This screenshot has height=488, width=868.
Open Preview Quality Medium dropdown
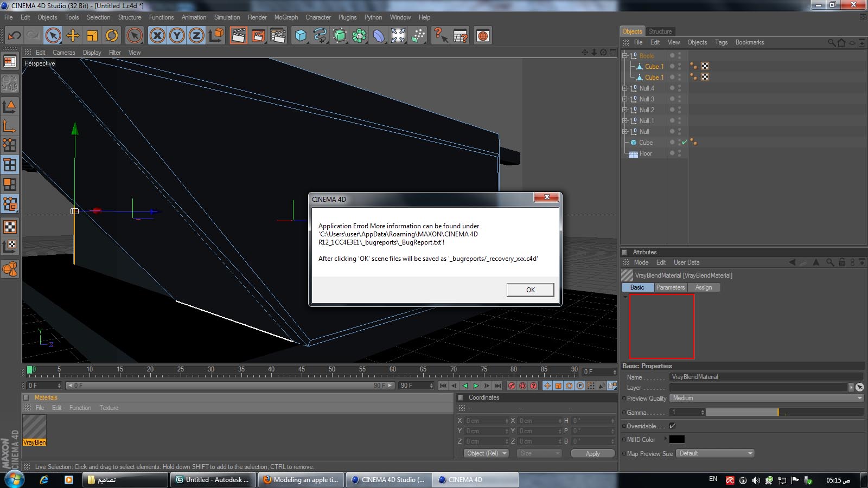click(x=767, y=398)
